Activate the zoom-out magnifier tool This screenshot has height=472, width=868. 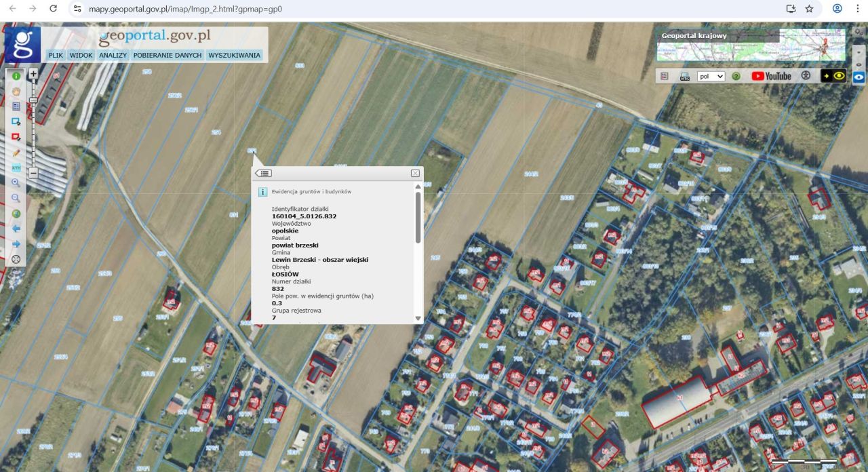pyautogui.click(x=16, y=197)
